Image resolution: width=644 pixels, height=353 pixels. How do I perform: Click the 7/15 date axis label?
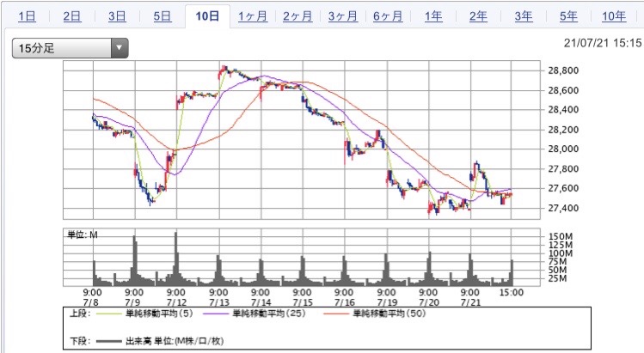point(303,303)
